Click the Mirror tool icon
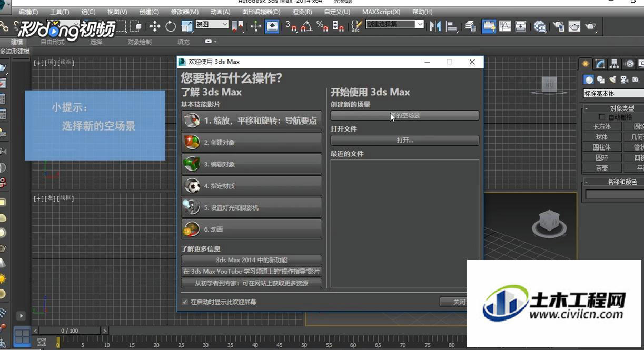Viewport: 644px width, 350px height. (x=435, y=26)
